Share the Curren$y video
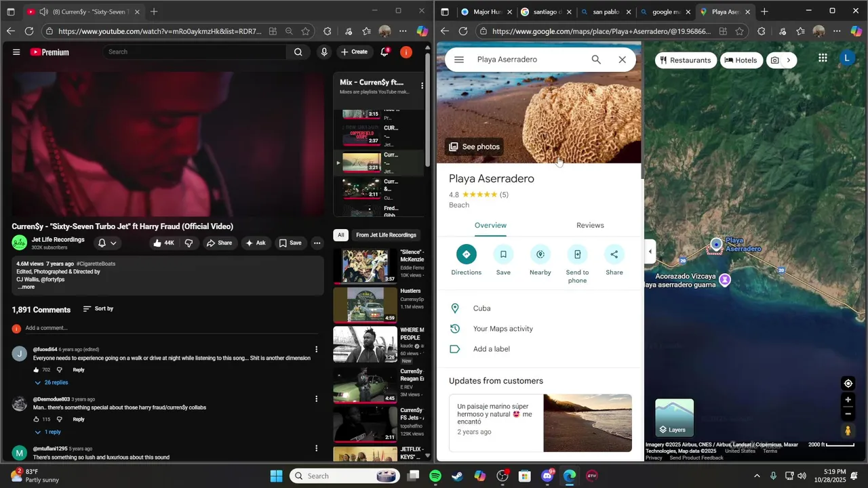 [x=219, y=243]
